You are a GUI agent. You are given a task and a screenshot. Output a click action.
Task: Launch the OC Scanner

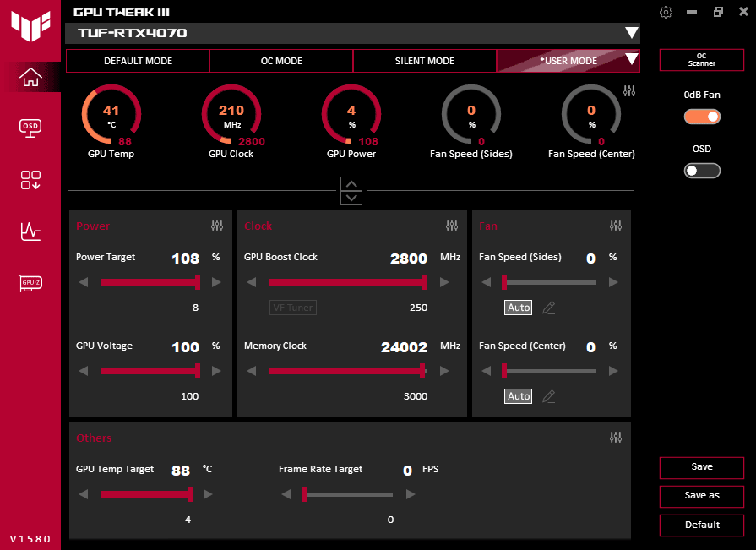(702, 60)
